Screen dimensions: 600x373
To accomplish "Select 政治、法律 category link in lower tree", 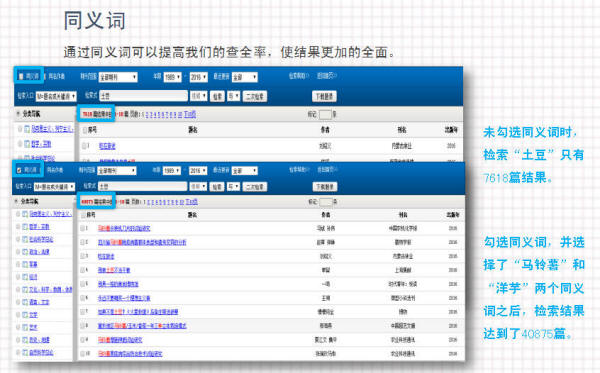I will point(39,252).
